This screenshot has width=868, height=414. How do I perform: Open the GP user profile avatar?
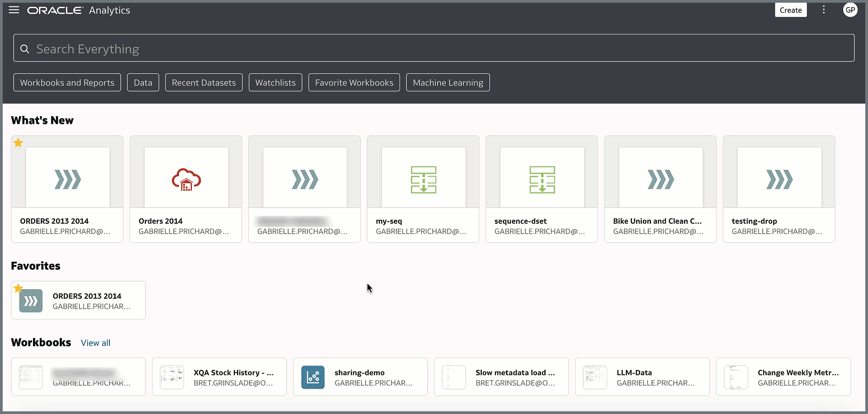pyautogui.click(x=850, y=9)
